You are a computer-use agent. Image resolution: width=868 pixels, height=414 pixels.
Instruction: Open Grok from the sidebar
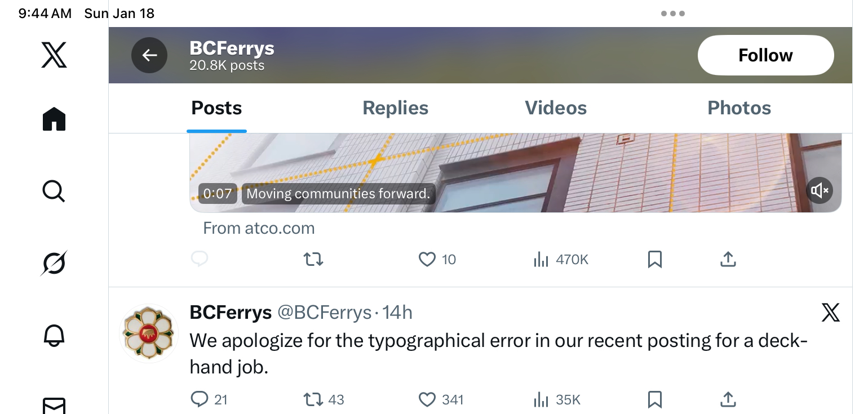(54, 263)
